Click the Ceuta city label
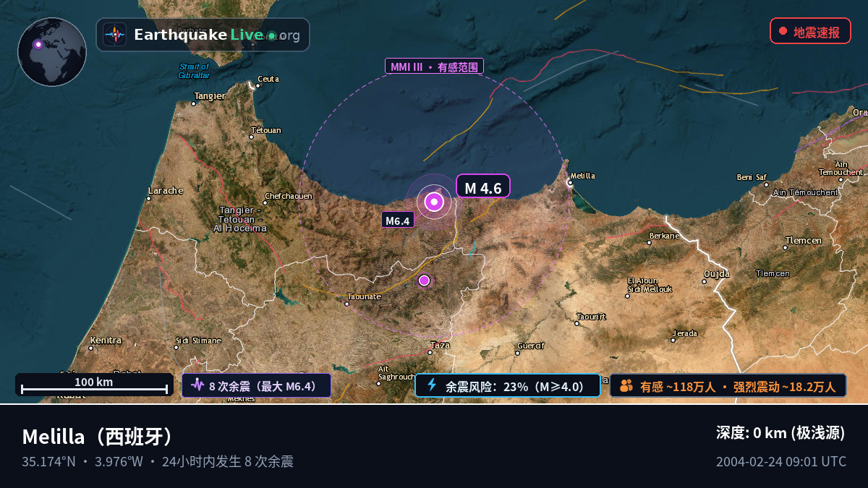Screen dimensions: 868x488 [268, 79]
